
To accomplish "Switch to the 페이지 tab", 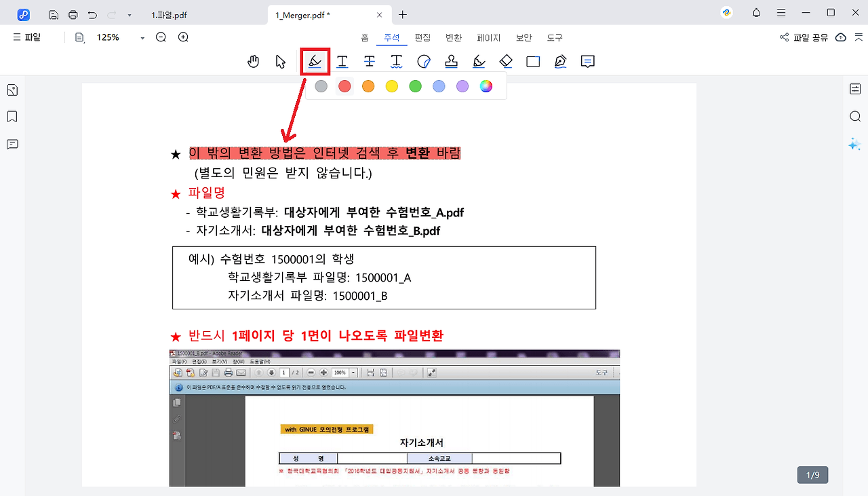I will click(x=488, y=38).
